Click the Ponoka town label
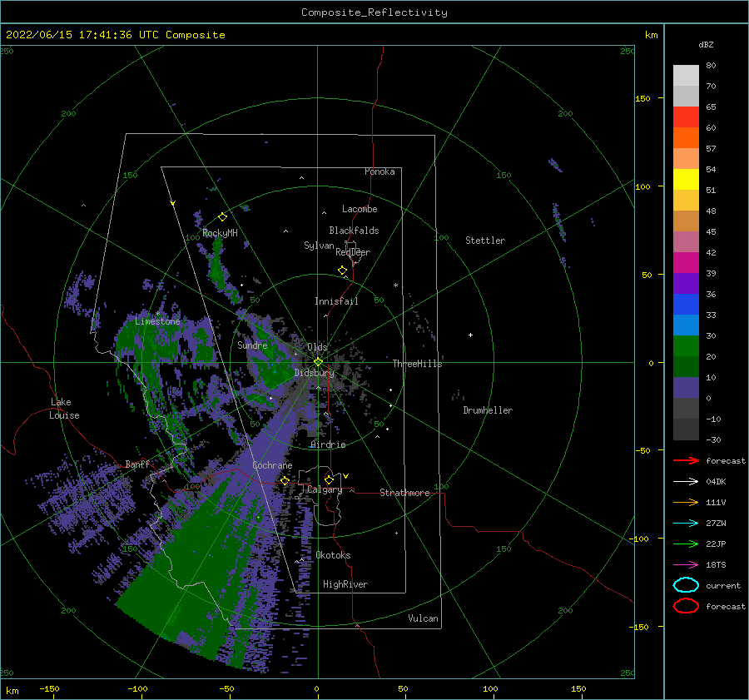749x700 pixels. tap(379, 171)
